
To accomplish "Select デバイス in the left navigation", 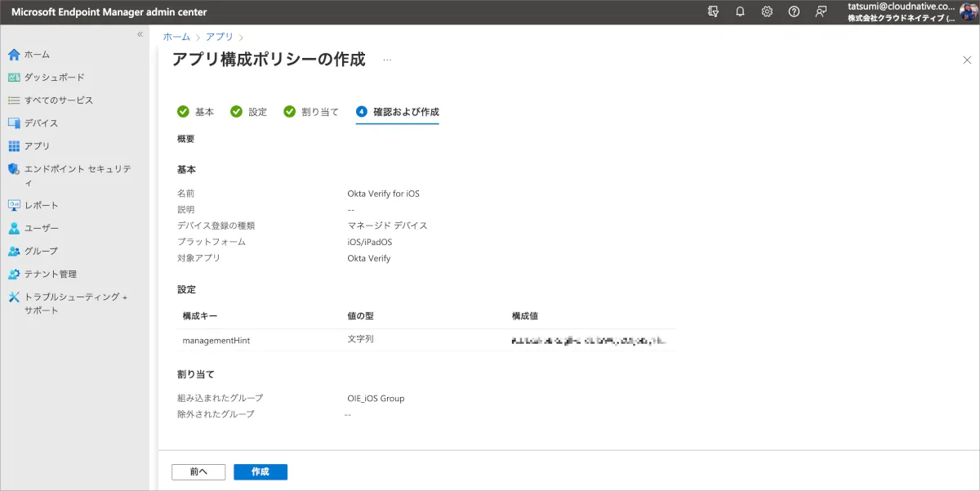I will point(41,123).
